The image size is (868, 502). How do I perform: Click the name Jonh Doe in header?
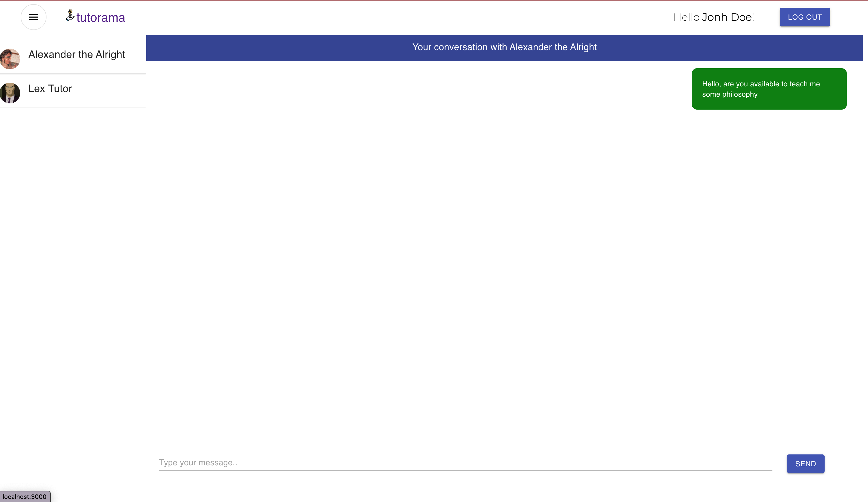727,17
